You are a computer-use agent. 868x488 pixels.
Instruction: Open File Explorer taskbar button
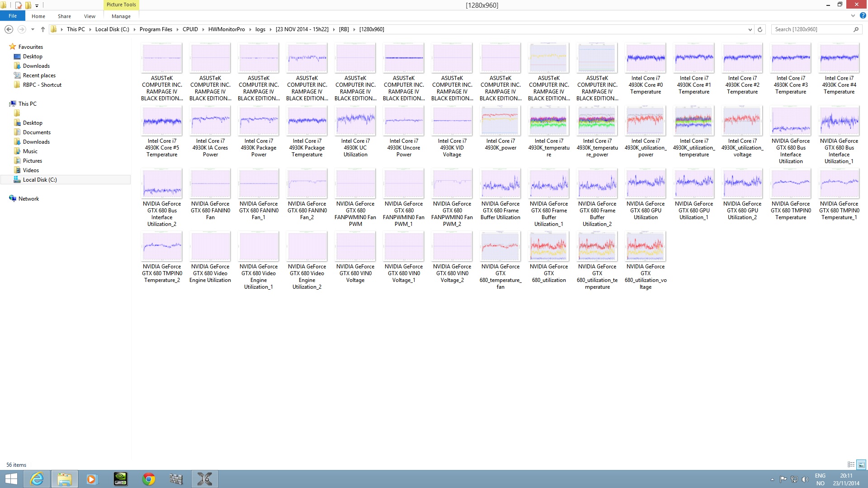65,479
